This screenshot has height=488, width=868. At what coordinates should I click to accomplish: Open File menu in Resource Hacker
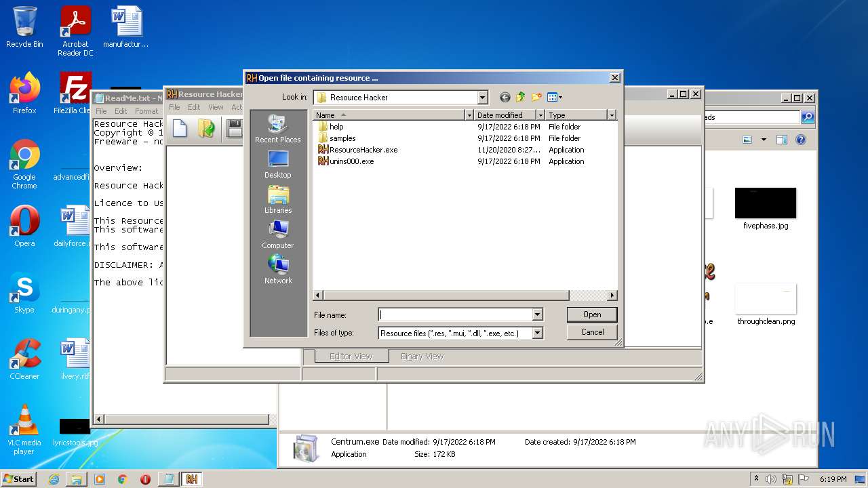174,107
